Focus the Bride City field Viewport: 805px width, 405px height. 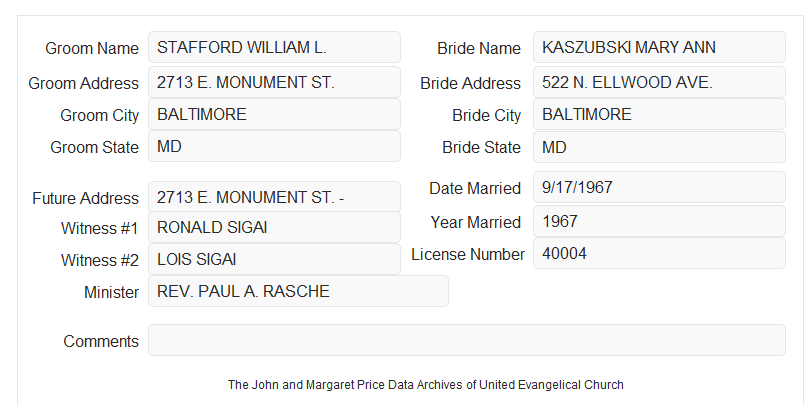[659, 114]
